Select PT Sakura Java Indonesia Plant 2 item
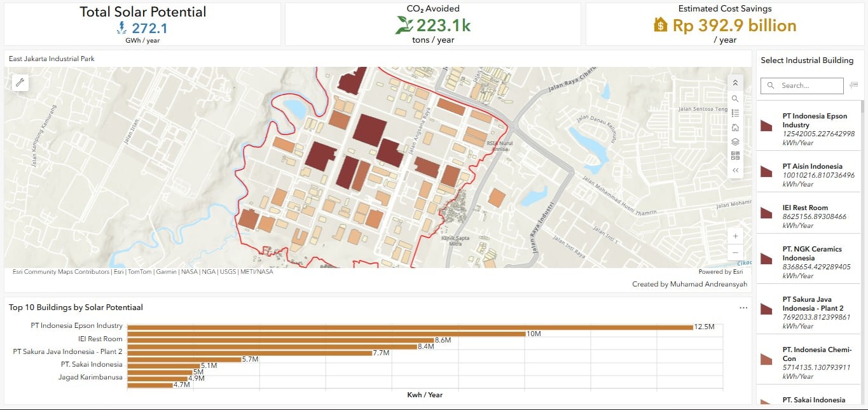 click(x=808, y=309)
